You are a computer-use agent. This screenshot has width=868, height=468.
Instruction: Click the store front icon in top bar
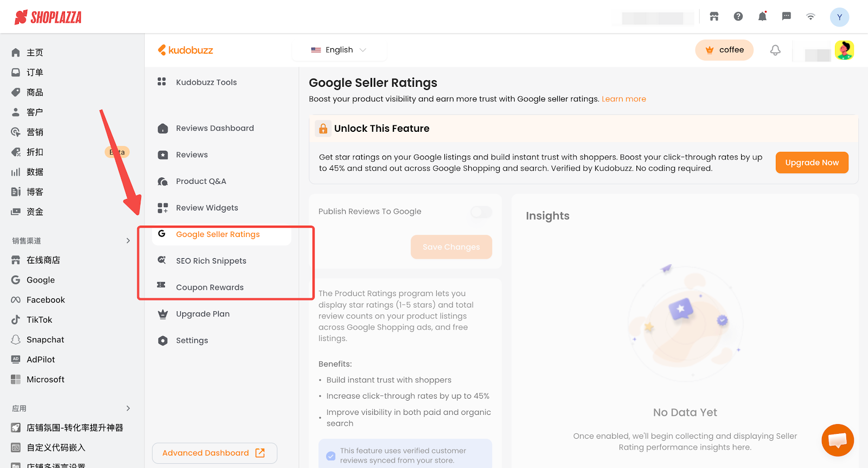[714, 17]
